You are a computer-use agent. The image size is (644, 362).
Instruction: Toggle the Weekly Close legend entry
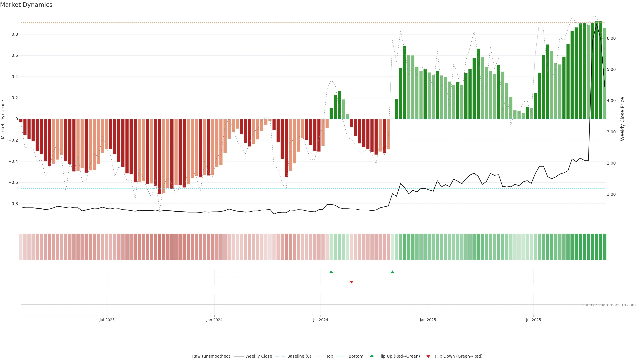click(x=258, y=356)
